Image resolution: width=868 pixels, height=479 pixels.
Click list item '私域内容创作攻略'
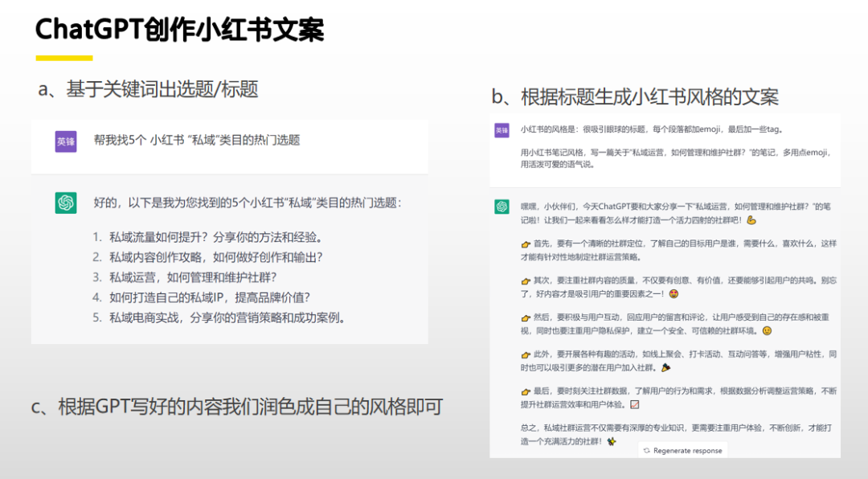[216, 257]
